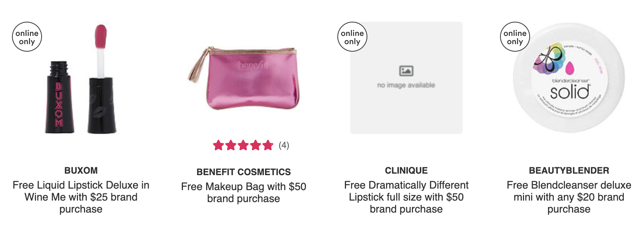Image resolution: width=644 pixels, height=241 pixels.
Task: Click the online only badge on Beautyblender
Action: (x=515, y=37)
